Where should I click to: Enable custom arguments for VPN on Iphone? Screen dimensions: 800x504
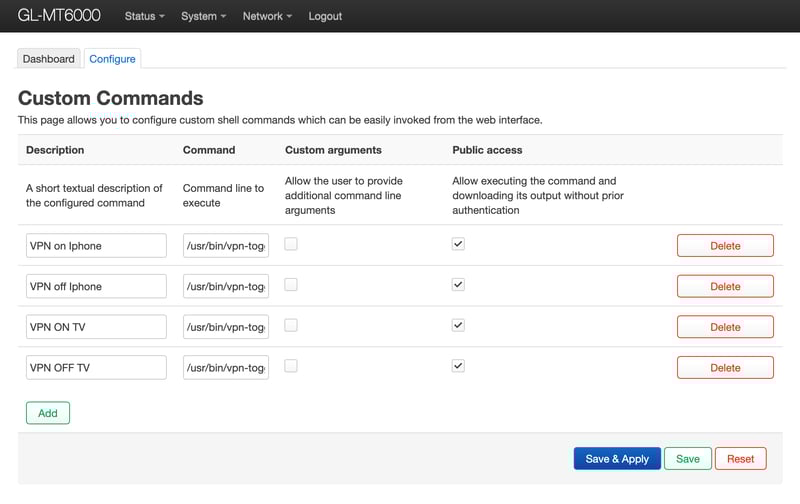tap(291, 244)
